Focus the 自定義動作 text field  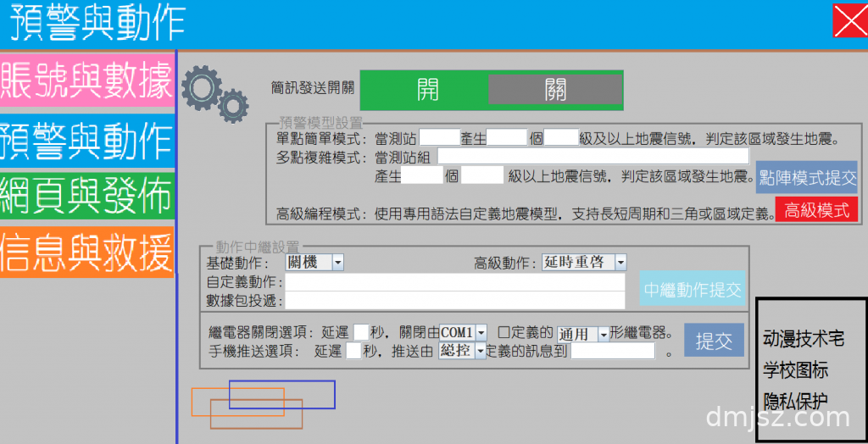(454, 281)
